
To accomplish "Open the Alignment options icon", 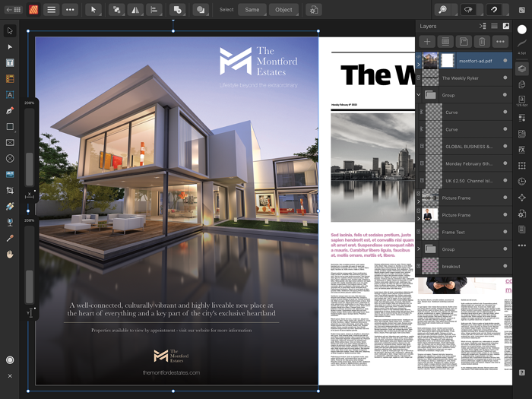I will tap(154, 9).
